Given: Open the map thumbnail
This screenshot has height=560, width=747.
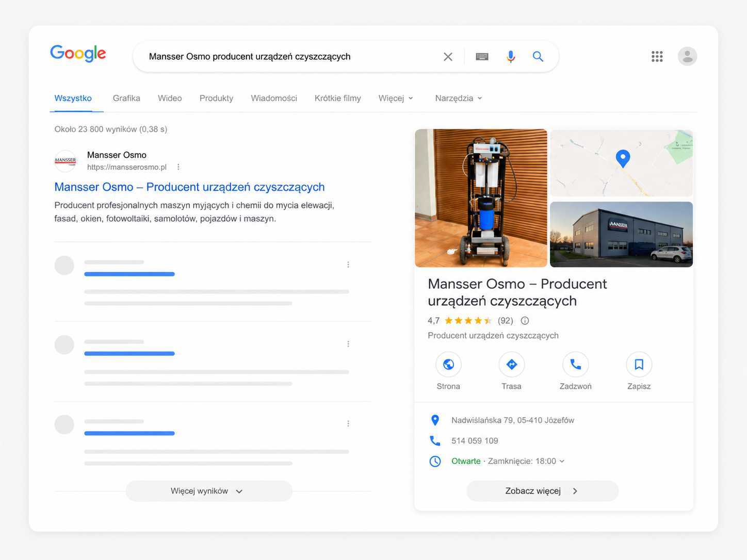Looking at the screenshot, I should point(621,162).
